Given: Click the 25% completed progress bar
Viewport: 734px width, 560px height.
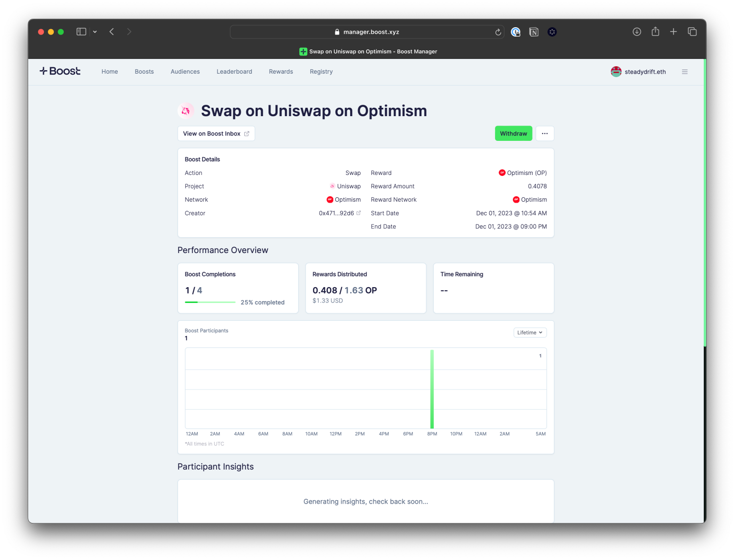Looking at the screenshot, I should [210, 302].
